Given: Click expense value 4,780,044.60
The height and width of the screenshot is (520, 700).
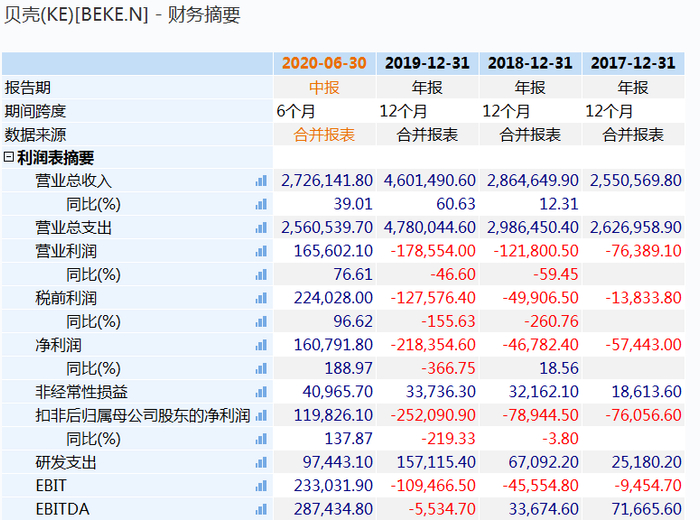Looking at the screenshot, I should (x=429, y=228).
